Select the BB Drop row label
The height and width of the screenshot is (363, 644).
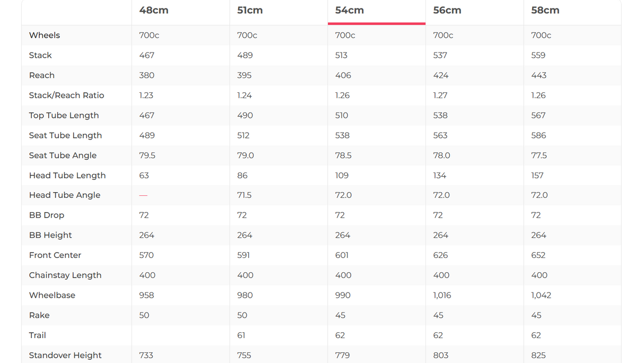point(47,215)
